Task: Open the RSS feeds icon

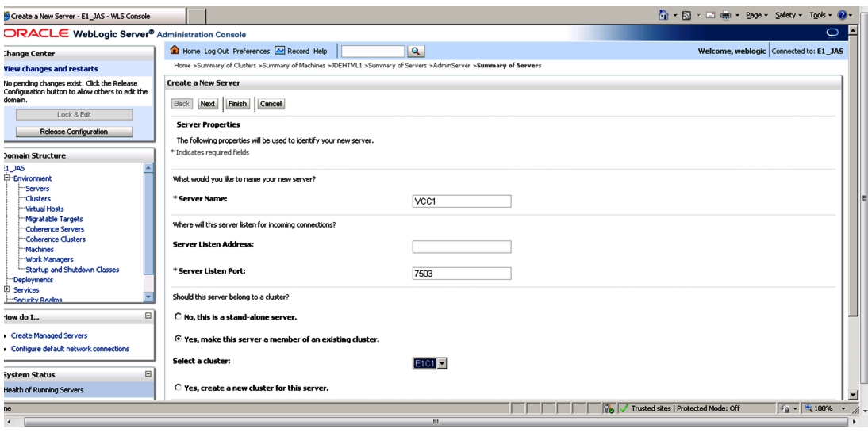Action: tap(686, 16)
